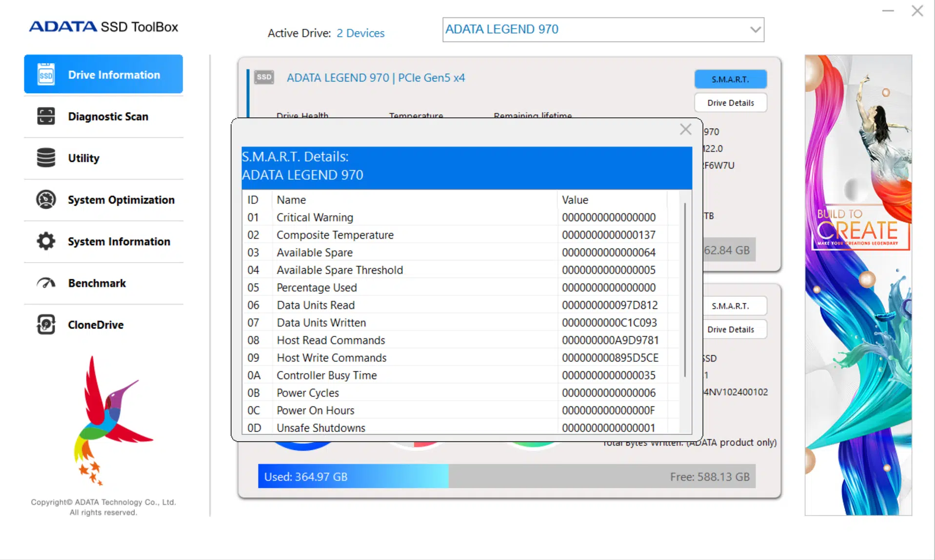Select the Controller Busy Time row
Screen dimensions: 935x560
pyautogui.click(x=461, y=375)
